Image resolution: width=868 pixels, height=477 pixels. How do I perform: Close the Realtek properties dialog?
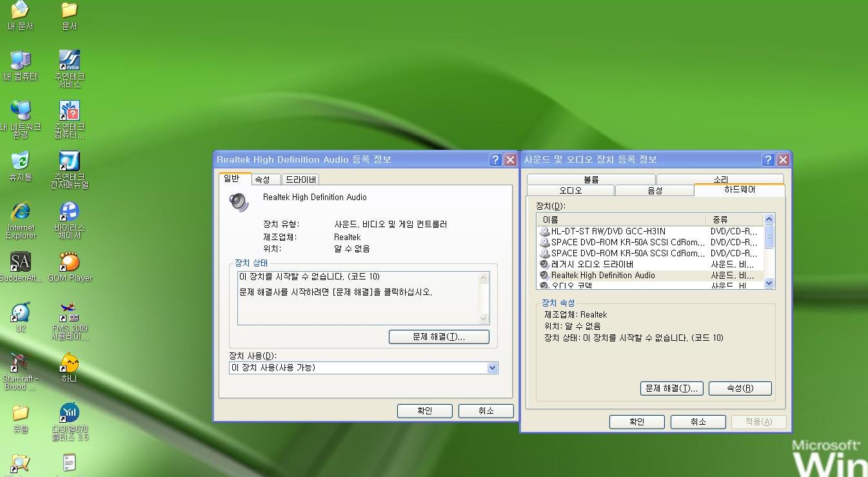coord(510,159)
